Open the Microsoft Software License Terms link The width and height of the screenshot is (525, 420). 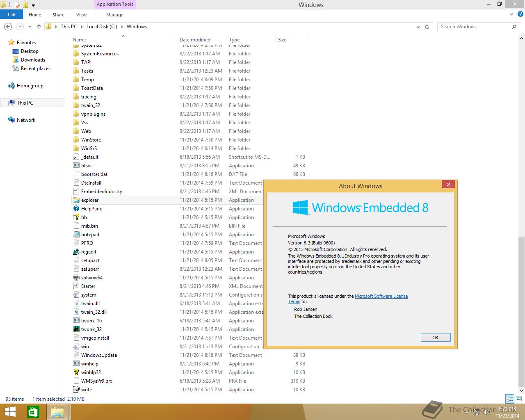pyautogui.click(x=381, y=296)
